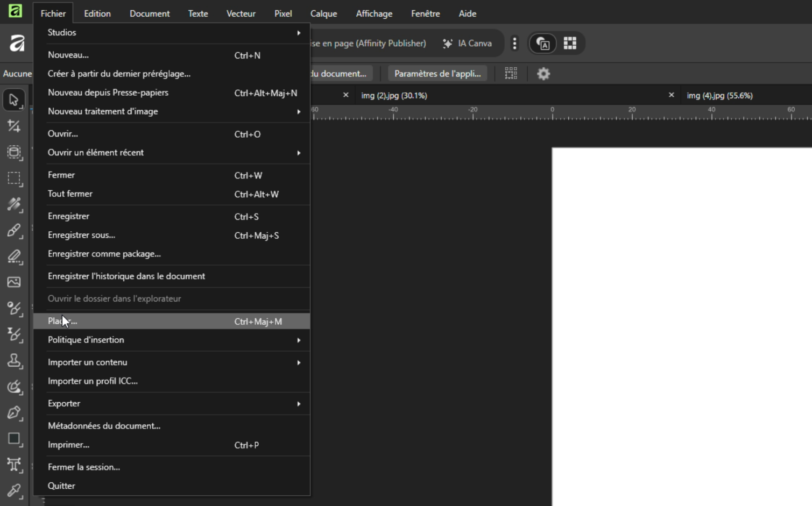Expand Ouvrir un élément récent submenu

pos(172,153)
